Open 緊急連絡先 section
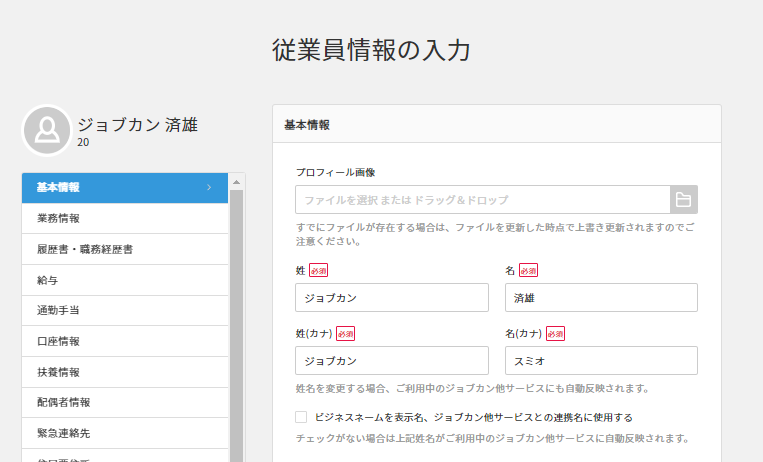The height and width of the screenshot is (462, 763). [125, 433]
